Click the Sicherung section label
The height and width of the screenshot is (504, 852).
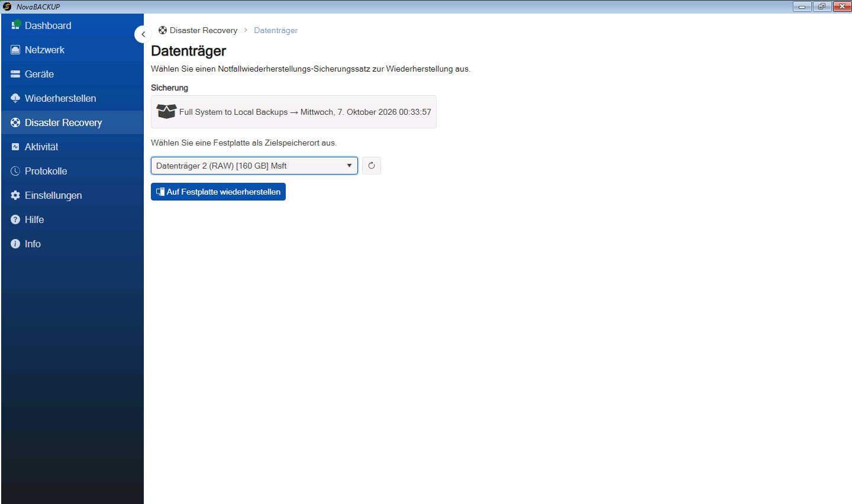point(169,88)
